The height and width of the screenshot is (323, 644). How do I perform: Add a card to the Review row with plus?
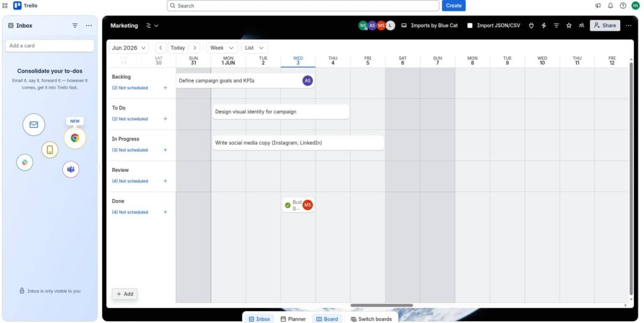point(165,181)
